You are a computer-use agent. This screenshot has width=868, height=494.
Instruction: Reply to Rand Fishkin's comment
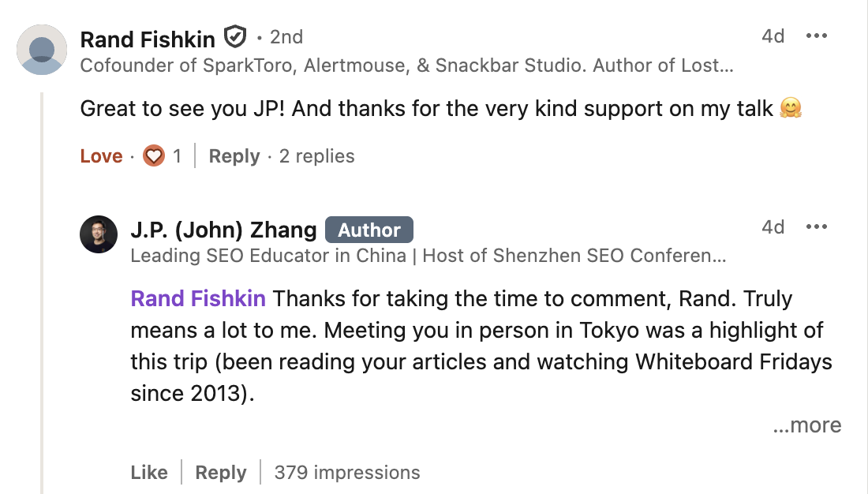click(234, 156)
